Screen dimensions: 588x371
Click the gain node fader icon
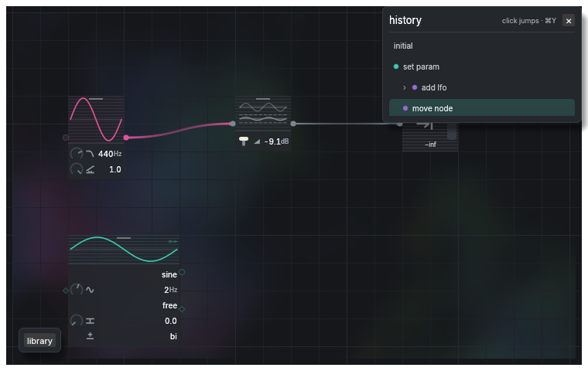(x=244, y=141)
